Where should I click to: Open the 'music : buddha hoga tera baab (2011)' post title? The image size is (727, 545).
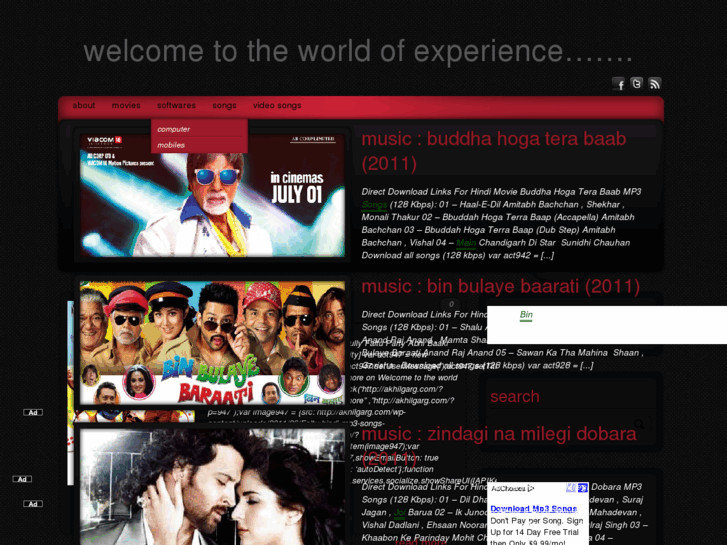click(494, 151)
